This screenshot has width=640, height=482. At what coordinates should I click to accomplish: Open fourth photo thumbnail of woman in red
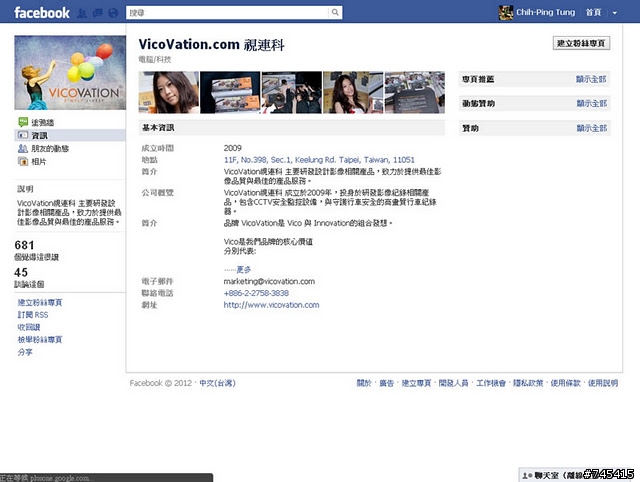click(353, 92)
